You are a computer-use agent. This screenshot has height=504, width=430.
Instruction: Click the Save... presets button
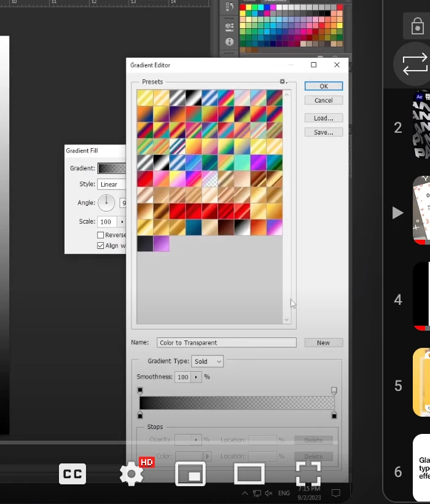[323, 132]
